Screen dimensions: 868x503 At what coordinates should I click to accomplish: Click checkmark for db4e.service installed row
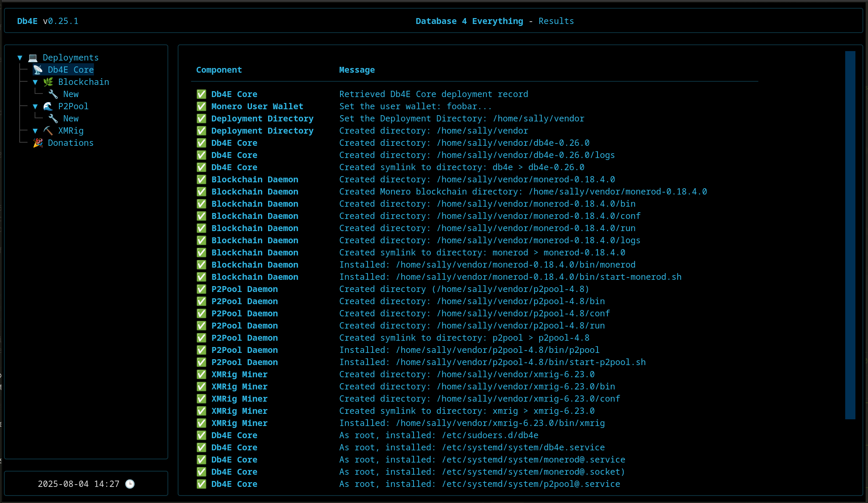(x=201, y=448)
